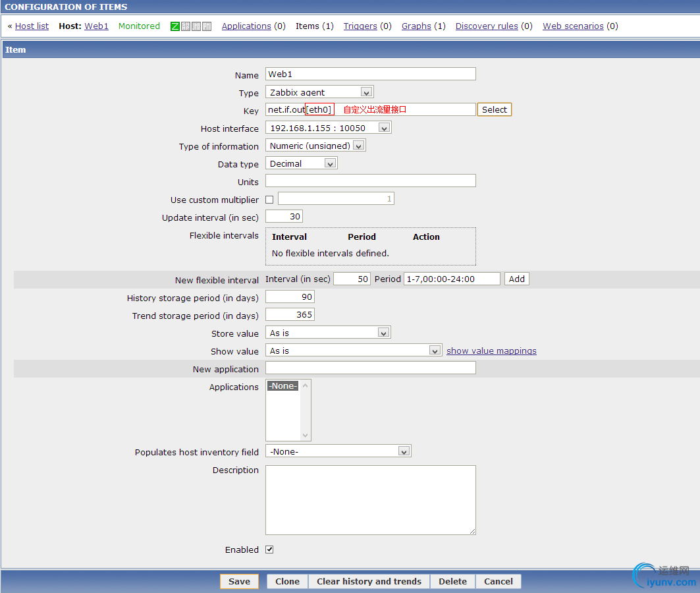This screenshot has height=593, width=700.
Task: Go to the Applications tab link
Action: pyautogui.click(x=246, y=26)
